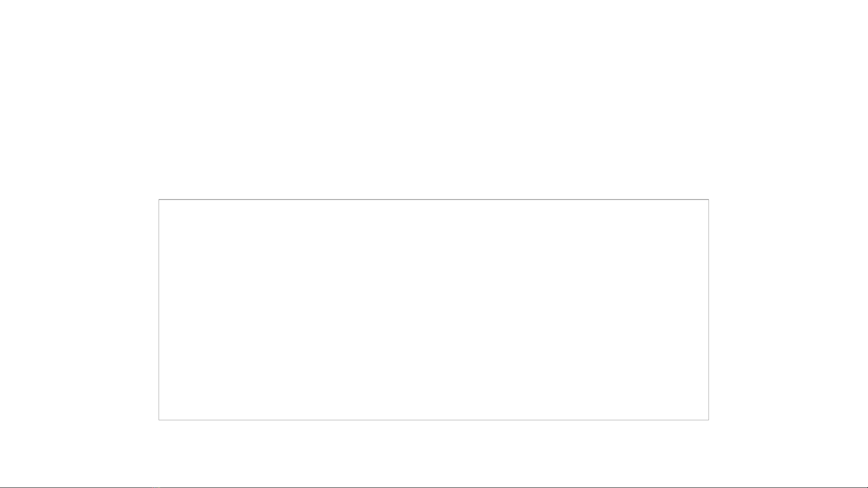Click the bottom border of the empty box
The image size is (868, 488).
[434, 420]
